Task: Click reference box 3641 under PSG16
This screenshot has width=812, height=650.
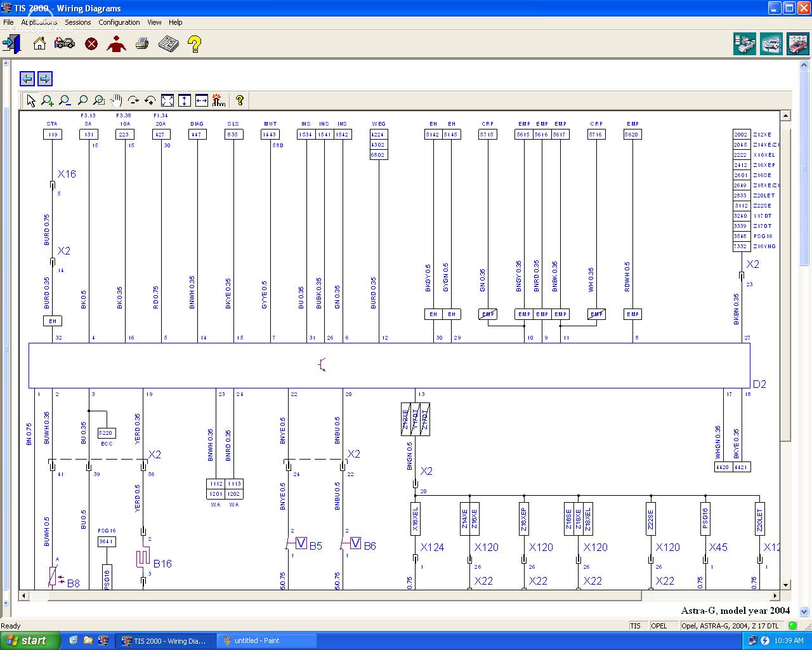Action: pyautogui.click(x=107, y=541)
